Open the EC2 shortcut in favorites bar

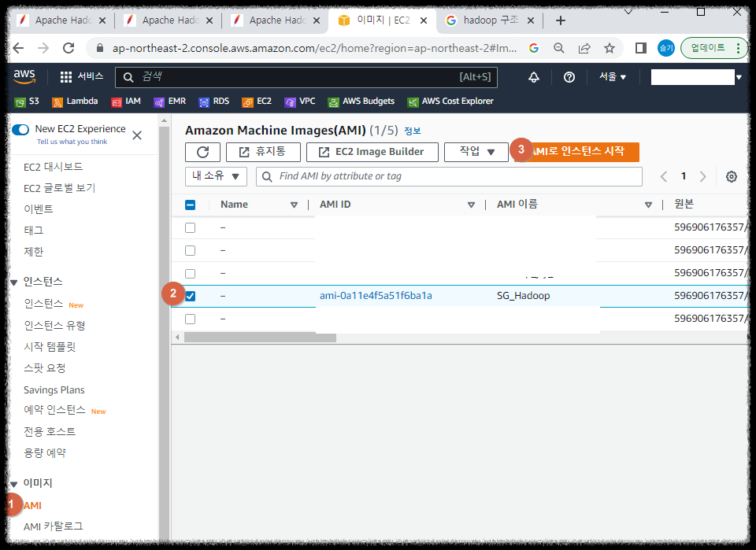coord(257,102)
